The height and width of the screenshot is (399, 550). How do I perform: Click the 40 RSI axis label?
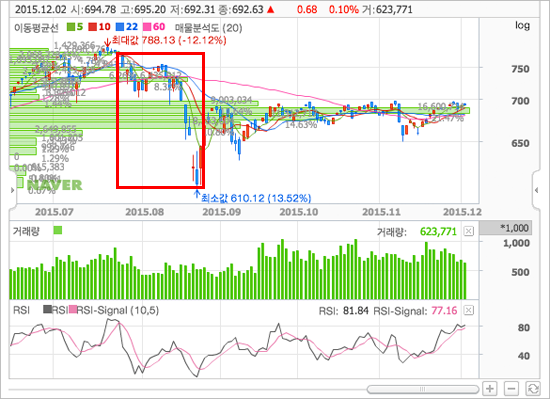coord(523,356)
